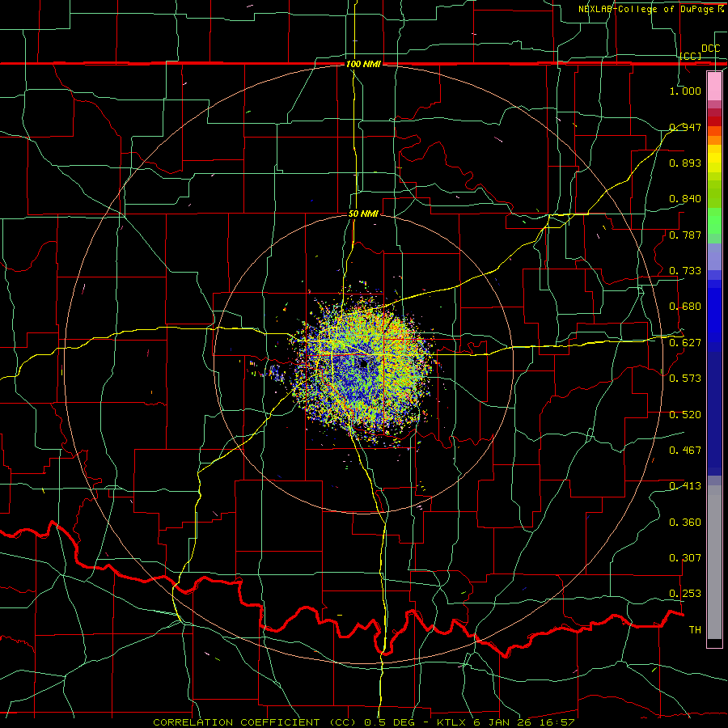The image size is (728, 728).
Task: Click the 0.413 value on the color scale
Action: (685, 486)
